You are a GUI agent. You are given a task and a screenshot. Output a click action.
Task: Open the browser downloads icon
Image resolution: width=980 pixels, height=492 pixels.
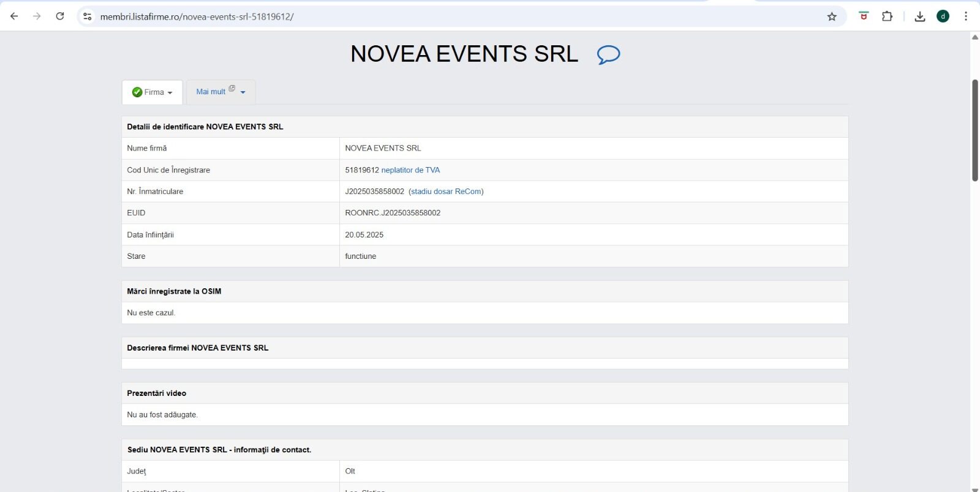coord(919,17)
